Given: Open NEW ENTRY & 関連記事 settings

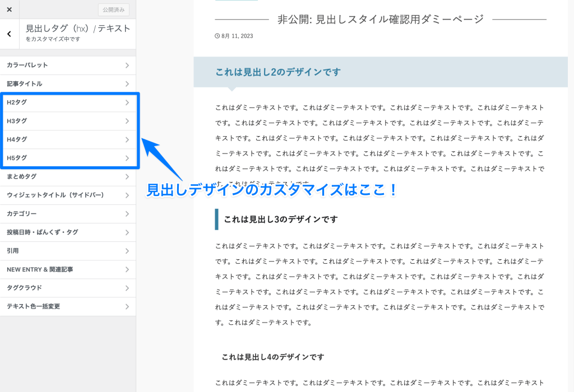Looking at the screenshot, I should [x=67, y=269].
